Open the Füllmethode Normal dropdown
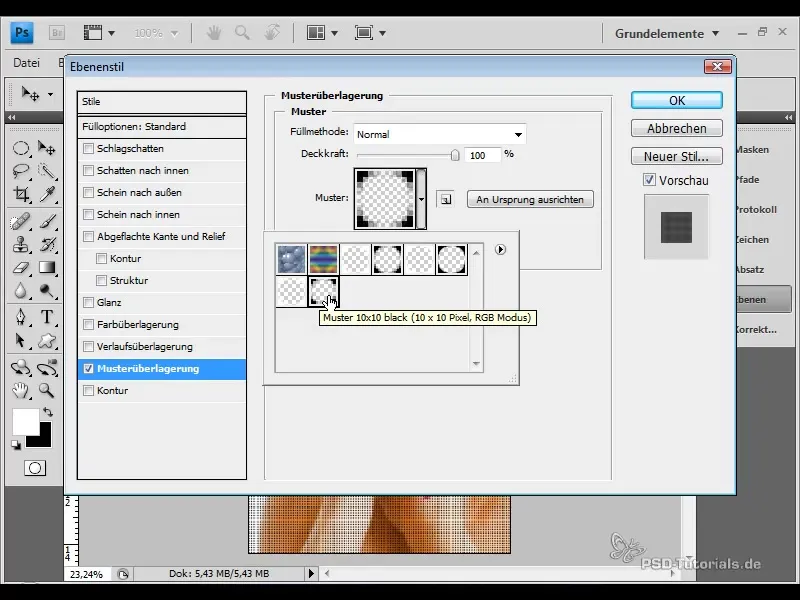The width and height of the screenshot is (800, 600). click(x=439, y=134)
